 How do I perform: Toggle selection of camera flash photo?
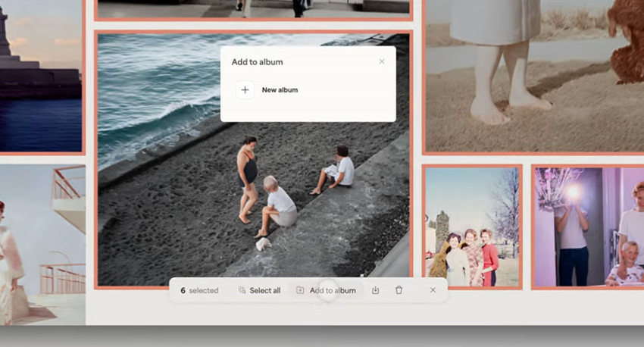587,227
